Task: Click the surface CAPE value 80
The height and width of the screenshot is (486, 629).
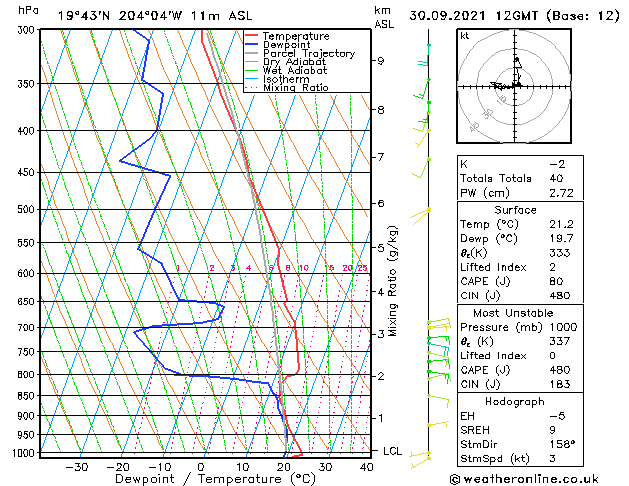Action: [x=556, y=281]
